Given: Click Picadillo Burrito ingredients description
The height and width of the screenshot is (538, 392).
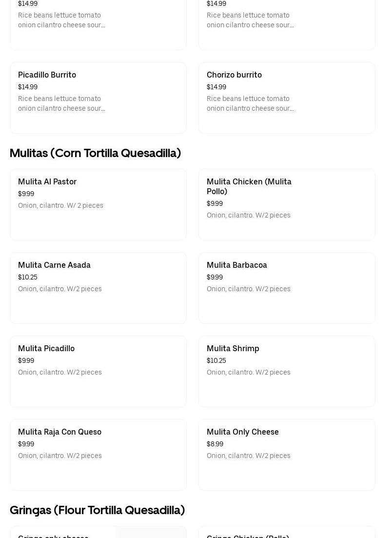Looking at the screenshot, I should coord(61,104).
